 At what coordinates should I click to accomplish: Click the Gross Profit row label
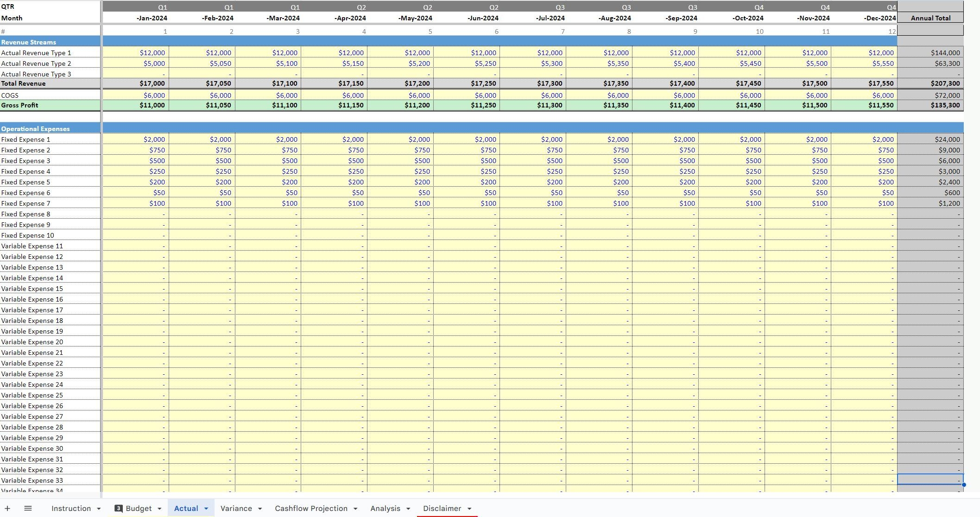(x=20, y=105)
